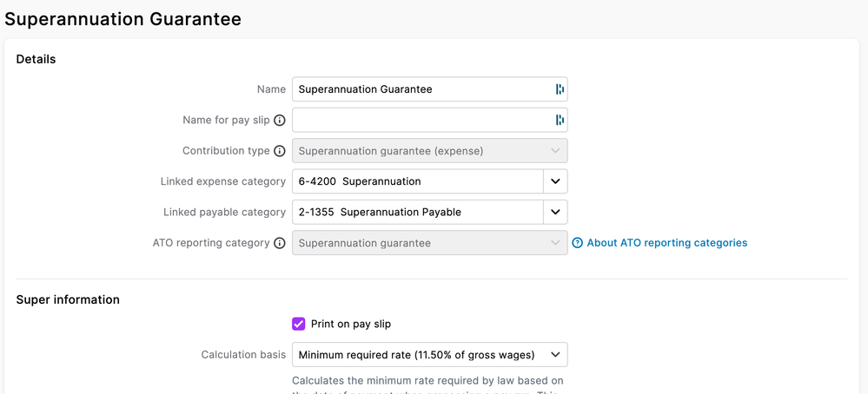Screen dimensions: 868x394
Task: Click the empty Name for pay slip field
Action: pyautogui.click(x=421, y=120)
